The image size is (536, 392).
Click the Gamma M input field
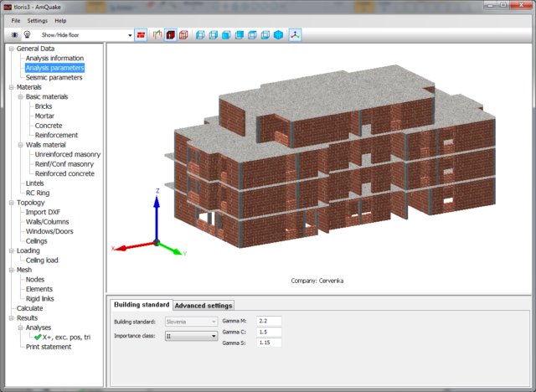click(269, 321)
